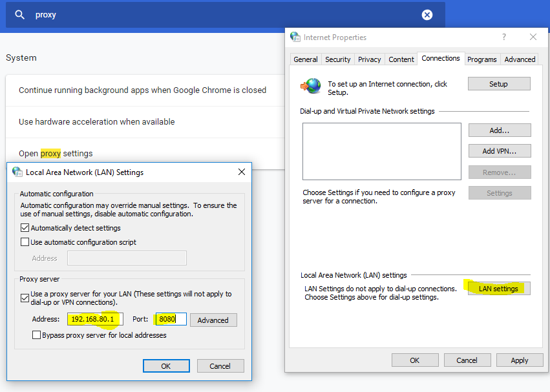550x392 pixels.
Task: Open the Advanced tab in Internet Properties
Action: point(520,59)
